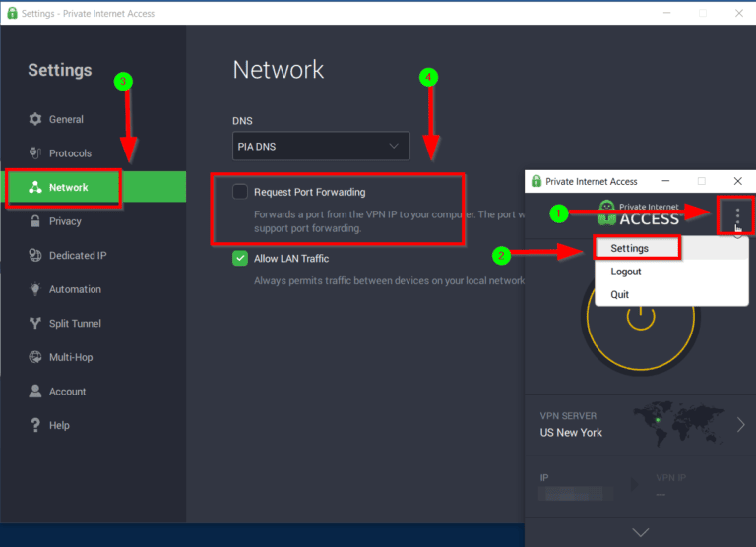Open the PIA DNS dropdown
Image resolution: width=756 pixels, height=547 pixels.
[x=322, y=147]
